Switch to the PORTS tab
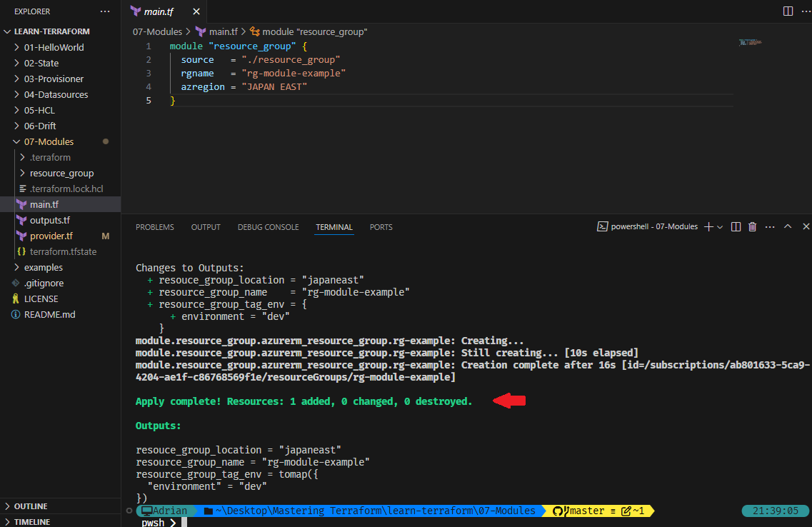The height and width of the screenshot is (527, 812). [x=381, y=227]
